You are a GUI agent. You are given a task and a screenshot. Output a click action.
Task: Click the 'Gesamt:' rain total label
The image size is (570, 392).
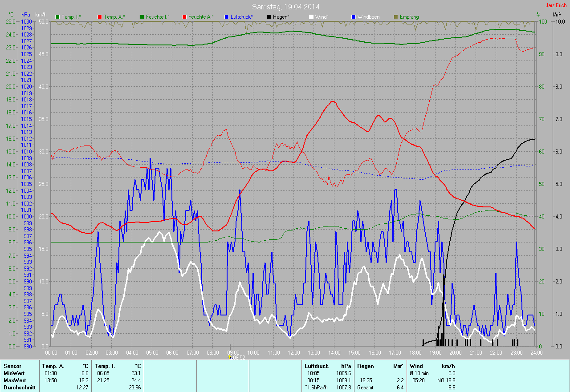366,387
